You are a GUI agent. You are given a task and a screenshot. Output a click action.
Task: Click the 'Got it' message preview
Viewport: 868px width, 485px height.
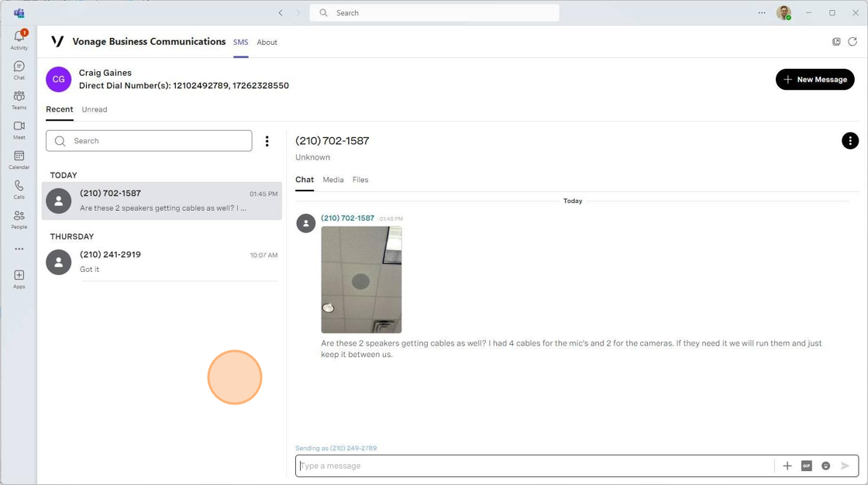click(x=90, y=269)
